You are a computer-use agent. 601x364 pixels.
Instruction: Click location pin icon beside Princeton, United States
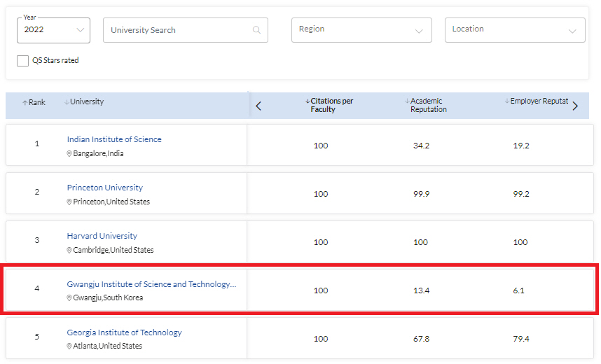pyautogui.click(x=69, y=202)
